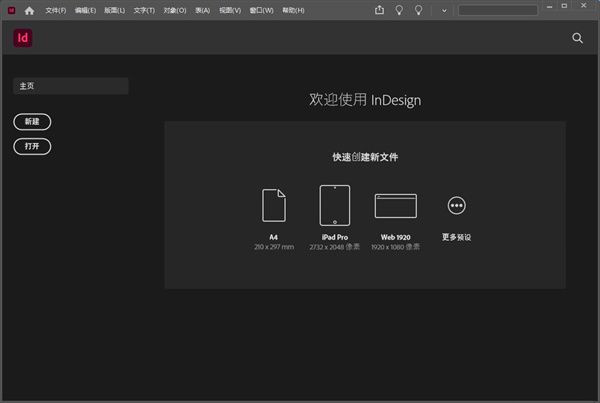Open the 文字(T) menu

point(144,10)
